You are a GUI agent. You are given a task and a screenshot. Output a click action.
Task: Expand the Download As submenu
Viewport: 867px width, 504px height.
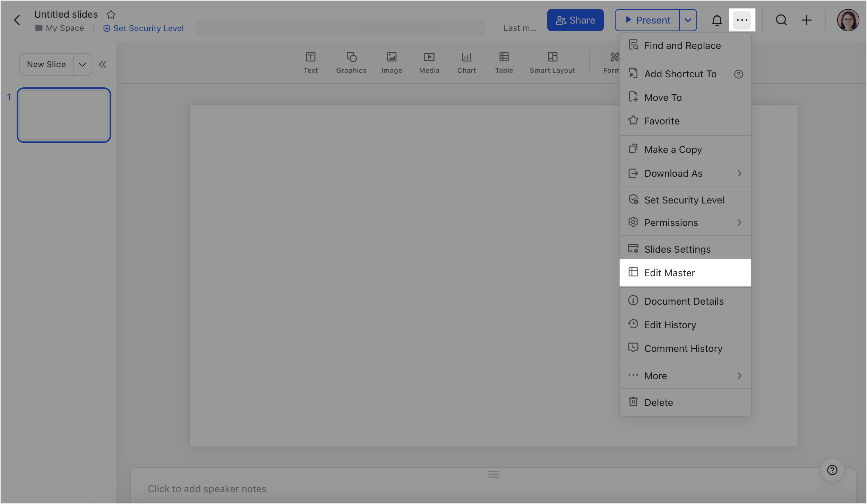point(685,173)
